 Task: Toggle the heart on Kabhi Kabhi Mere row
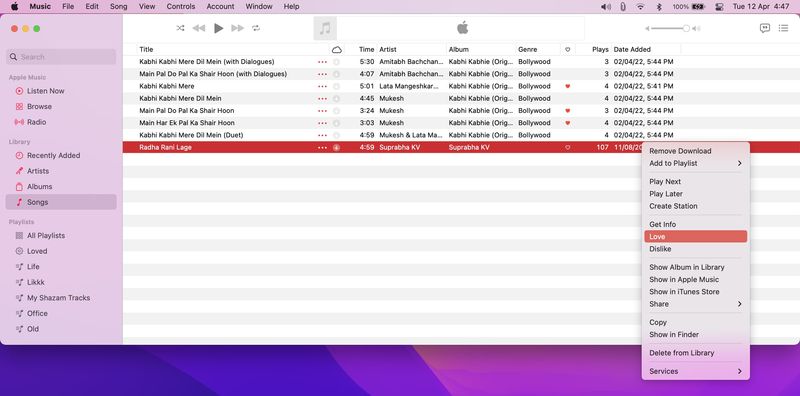[567, 86]
